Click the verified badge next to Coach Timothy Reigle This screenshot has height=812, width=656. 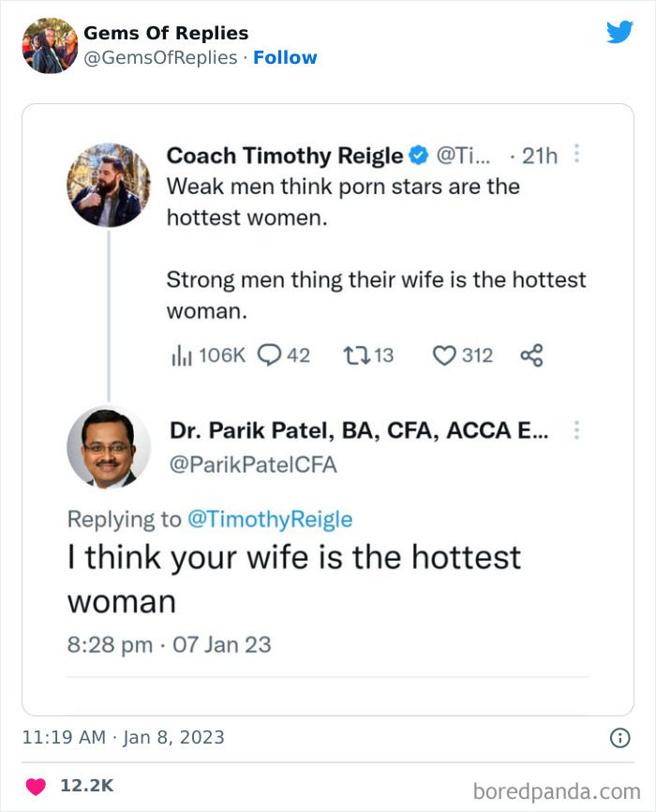(420, 155)
